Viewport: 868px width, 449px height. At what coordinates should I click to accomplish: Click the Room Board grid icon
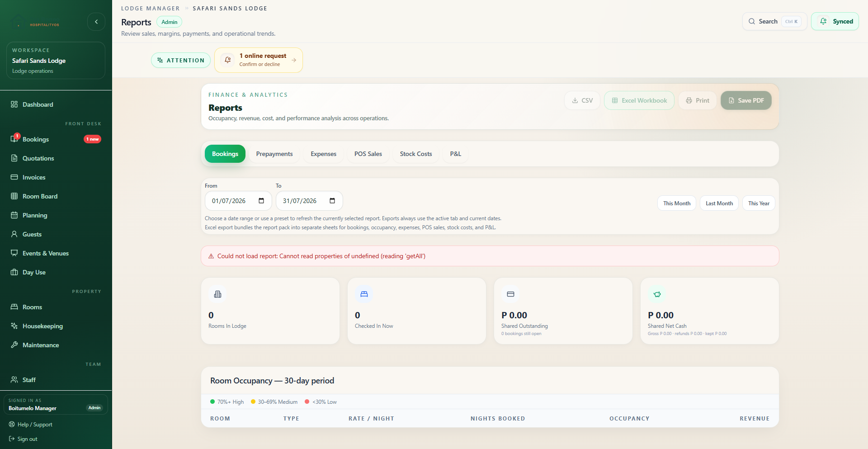(x=14, y=196)
